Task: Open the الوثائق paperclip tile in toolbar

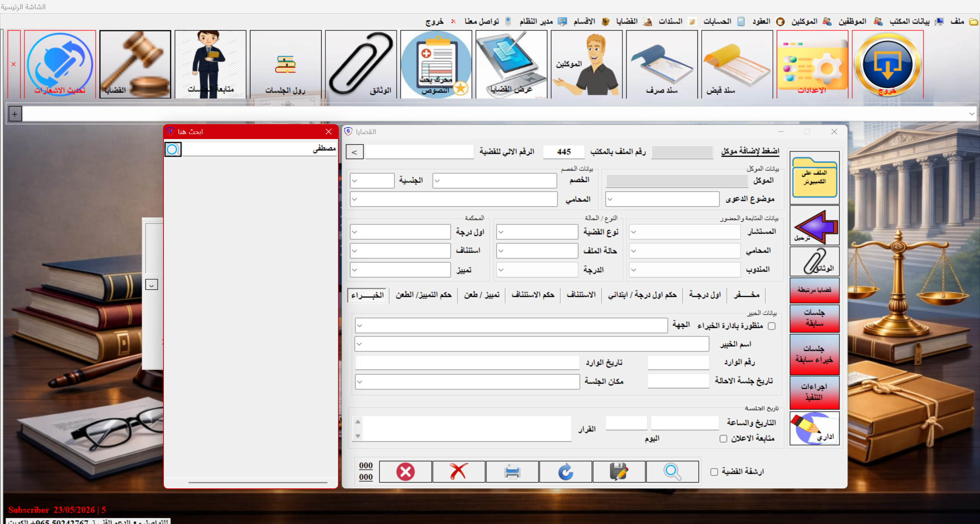Action: [361, 64]
